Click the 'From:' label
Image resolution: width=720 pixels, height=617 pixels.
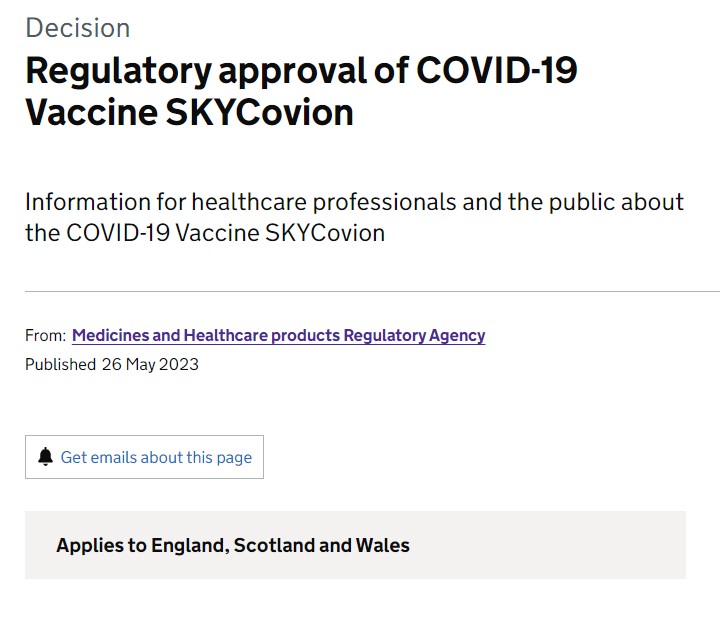pos(45,336)
